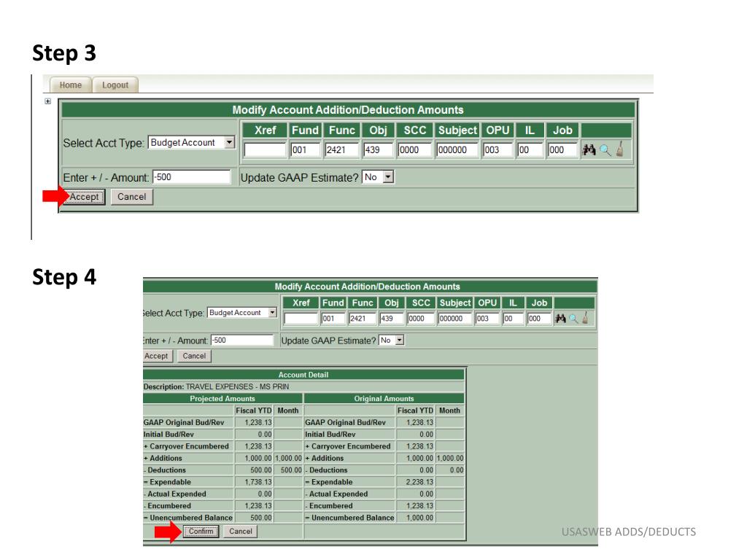
Task: Click the Obj field 439 in Step 3
Action: (379, 149)
